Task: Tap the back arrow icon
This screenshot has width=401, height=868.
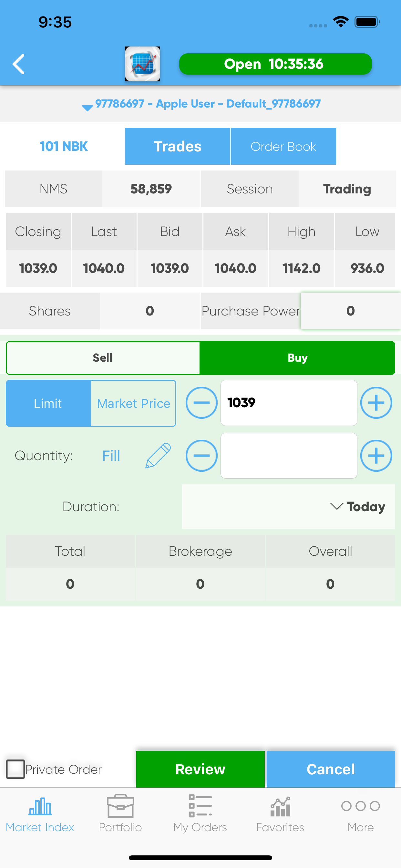Action: (18, 64)
